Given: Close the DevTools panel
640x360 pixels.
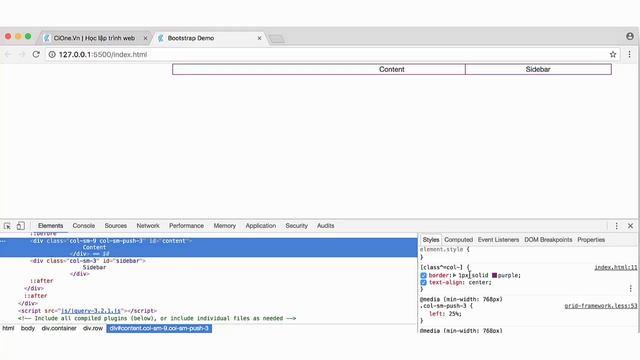Looking at the screenshot, I should coord(630,226).
